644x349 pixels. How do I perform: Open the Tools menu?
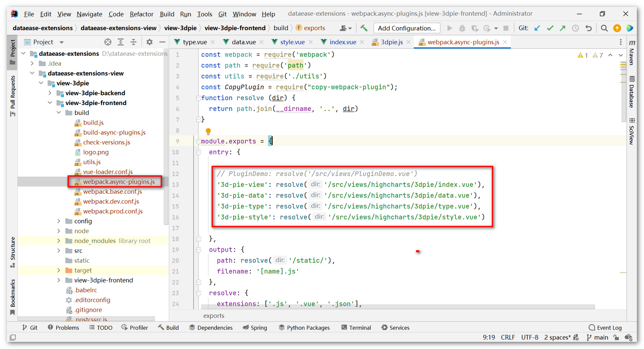205,14
